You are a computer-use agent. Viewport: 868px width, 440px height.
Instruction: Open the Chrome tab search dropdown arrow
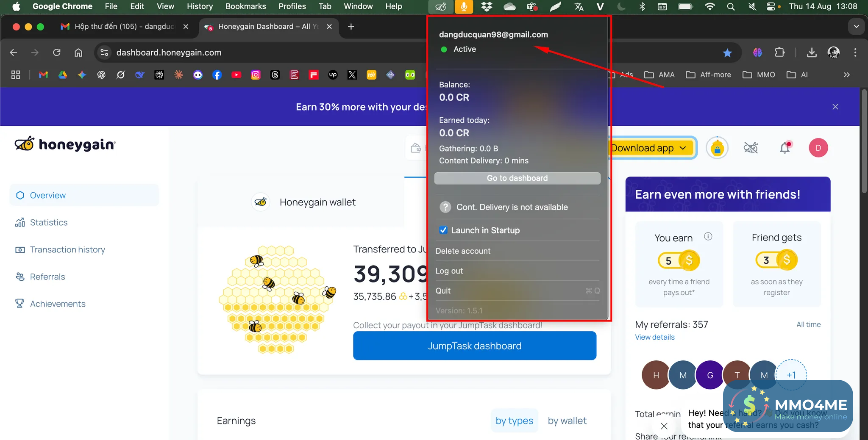857,27
